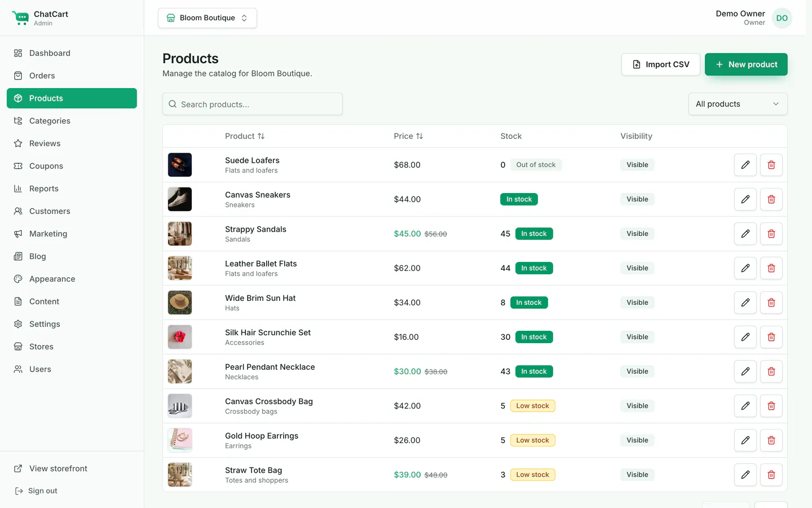Delete the Gold Hoop Earrings product

click(x=771, y=440)
